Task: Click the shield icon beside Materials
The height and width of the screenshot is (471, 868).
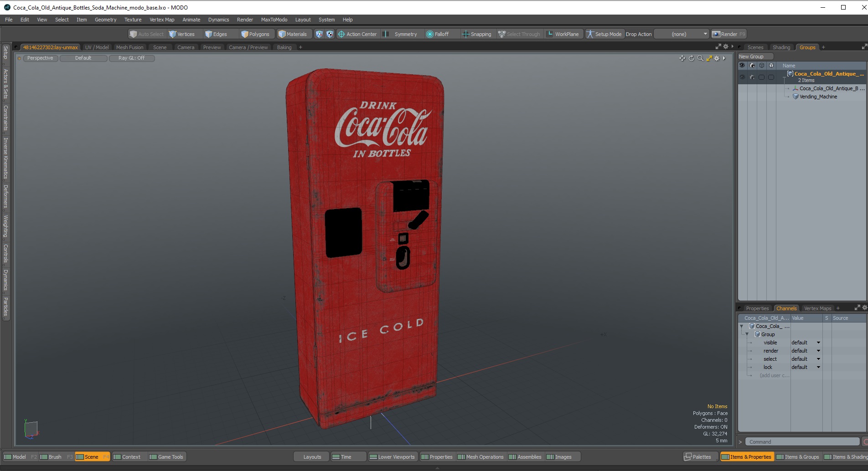Action: click(x=319, y=34)
